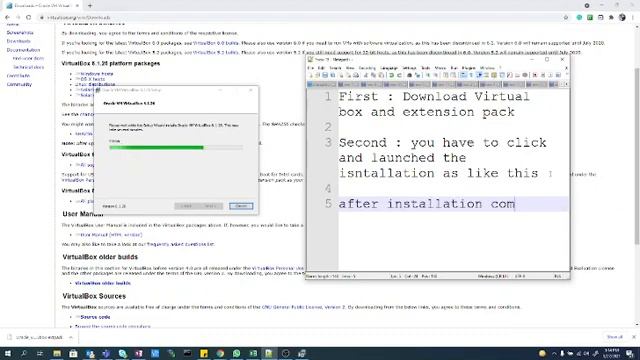Click Notepad++ Save toolbar icon
The height and width of the screenshot is (360, 640).
[x=325, y=76]
